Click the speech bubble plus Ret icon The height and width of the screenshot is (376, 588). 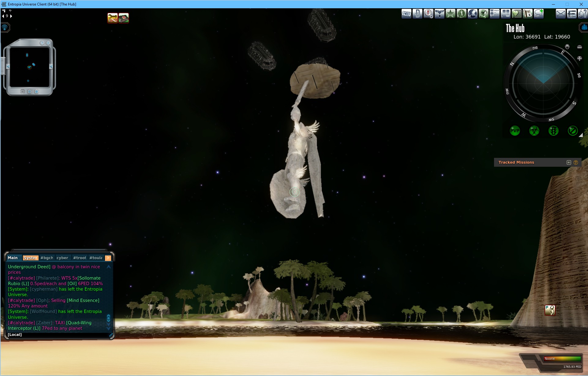(538, 13)
